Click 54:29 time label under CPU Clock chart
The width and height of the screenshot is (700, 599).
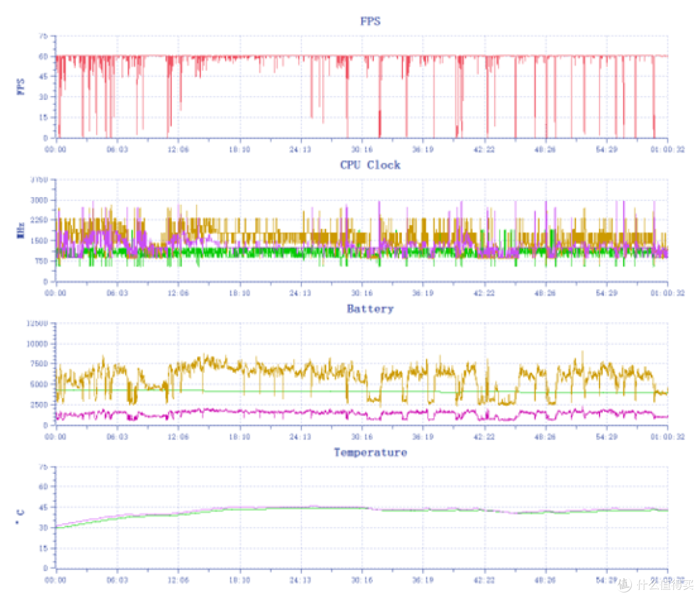pos(607,293)
